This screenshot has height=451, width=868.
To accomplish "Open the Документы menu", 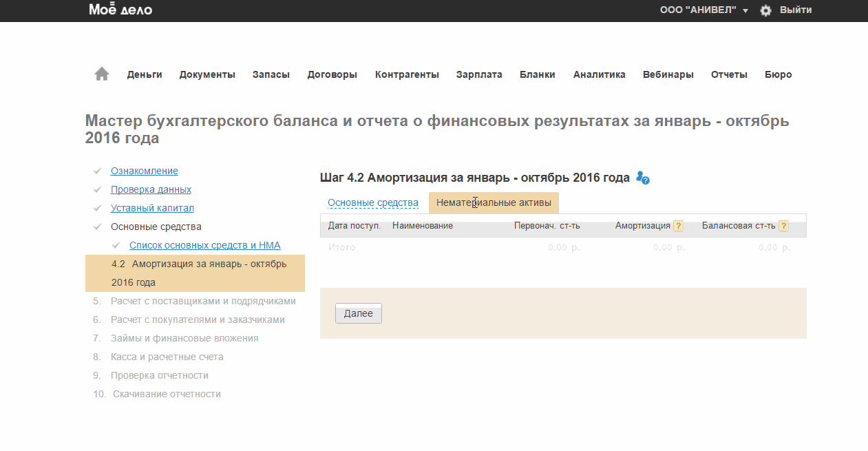I will tap(207, 74).
